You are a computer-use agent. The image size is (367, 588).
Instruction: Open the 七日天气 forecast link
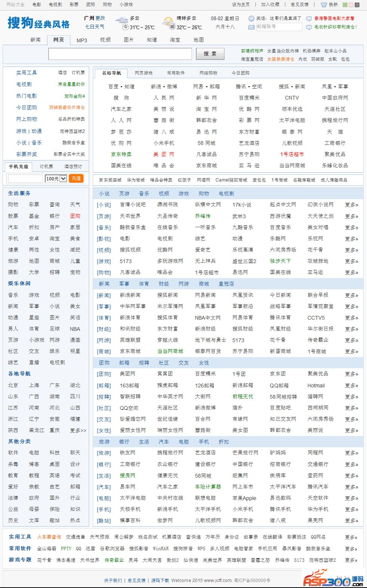95,27
